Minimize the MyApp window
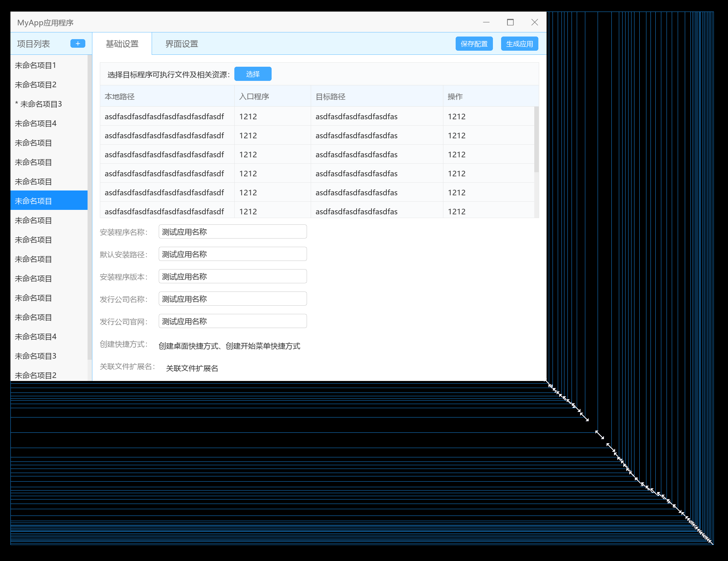Image resolution: width=728 pixels, height=561 pixels. tap(486, 22)
